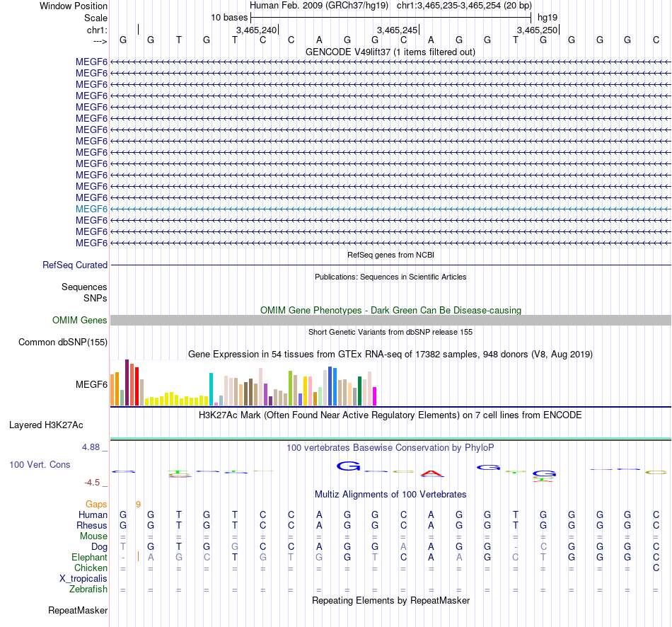Image resolution: width=672 pixels, height=627 pixels.
Task: Click the chr1: ruler label
Action: point(97,30)
